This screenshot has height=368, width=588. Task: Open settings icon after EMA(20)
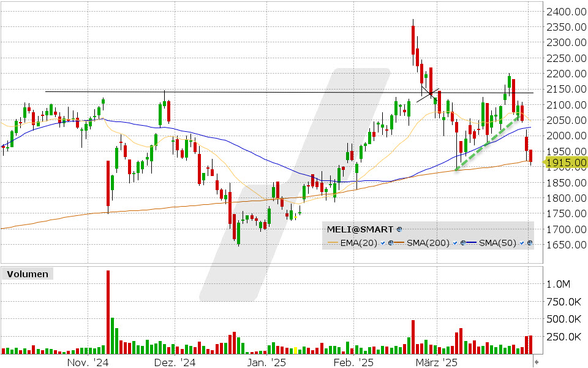click(390, 243)
